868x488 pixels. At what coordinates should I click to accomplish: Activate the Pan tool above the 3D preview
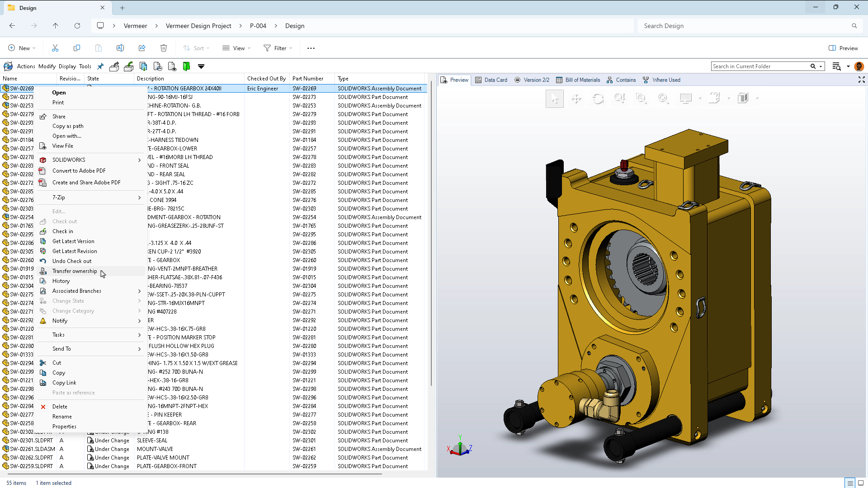click(x=576, y=99)
